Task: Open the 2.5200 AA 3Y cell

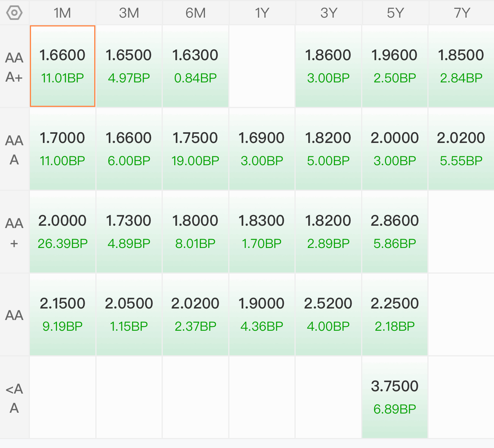Action: pyautogui.click(x=328, y=315)
